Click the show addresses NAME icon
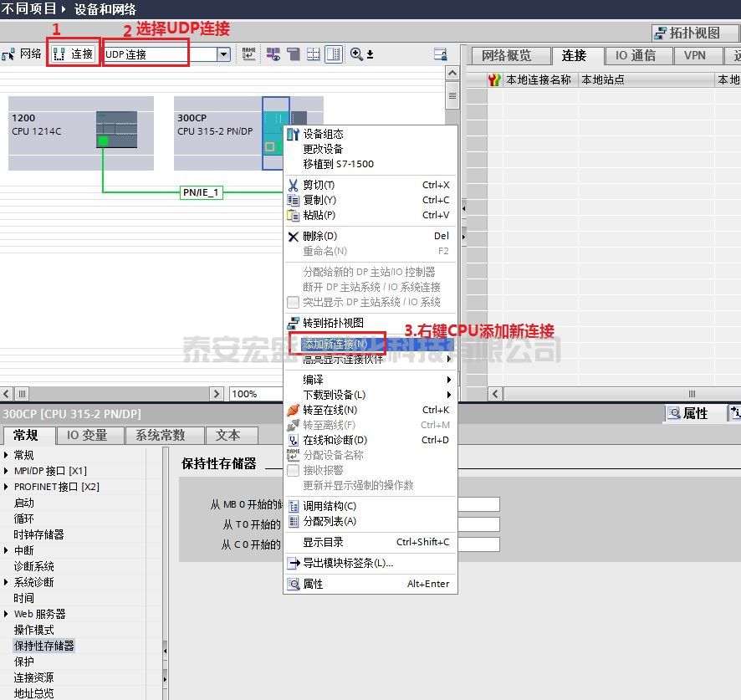 (248, 54)
